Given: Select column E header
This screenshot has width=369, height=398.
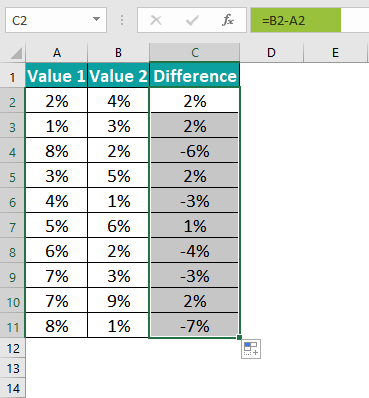Looking at the screenshot, I should pyautogui.click(x=335, y=53).
